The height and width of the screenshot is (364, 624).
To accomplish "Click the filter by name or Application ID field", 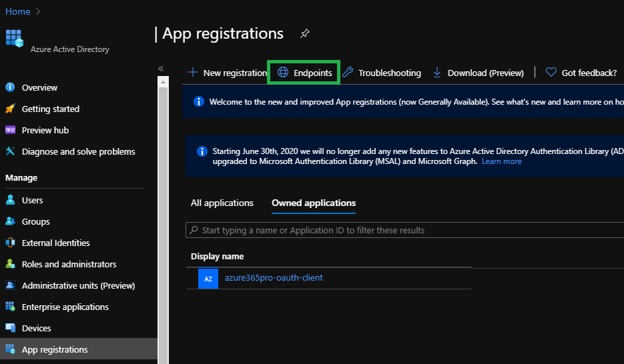I will tap(404, 230).
